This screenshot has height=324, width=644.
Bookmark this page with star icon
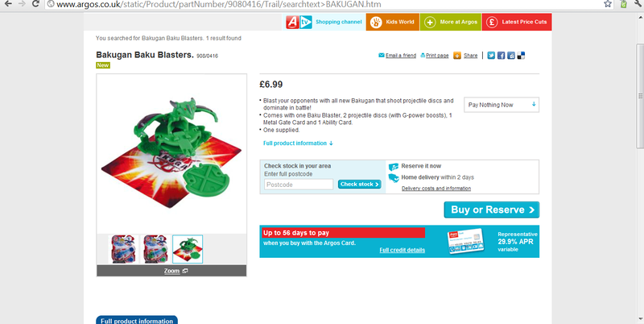tap(608, 4)
